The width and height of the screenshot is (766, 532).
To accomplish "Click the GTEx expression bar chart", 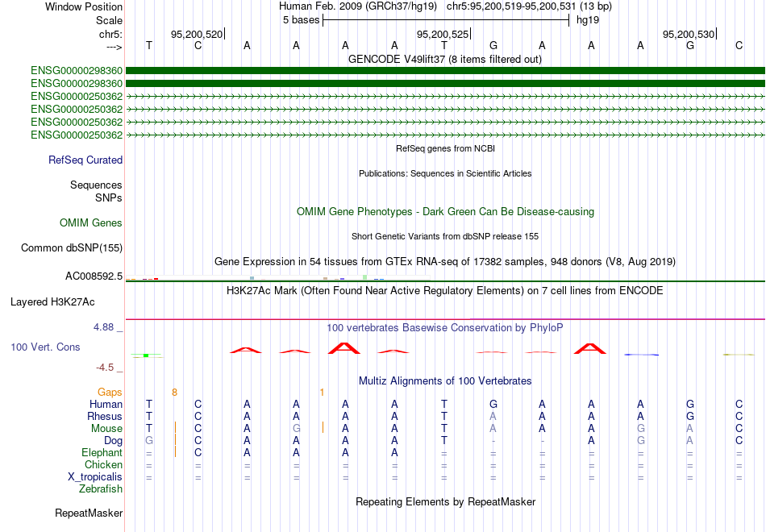I will (x=278, y=278).
